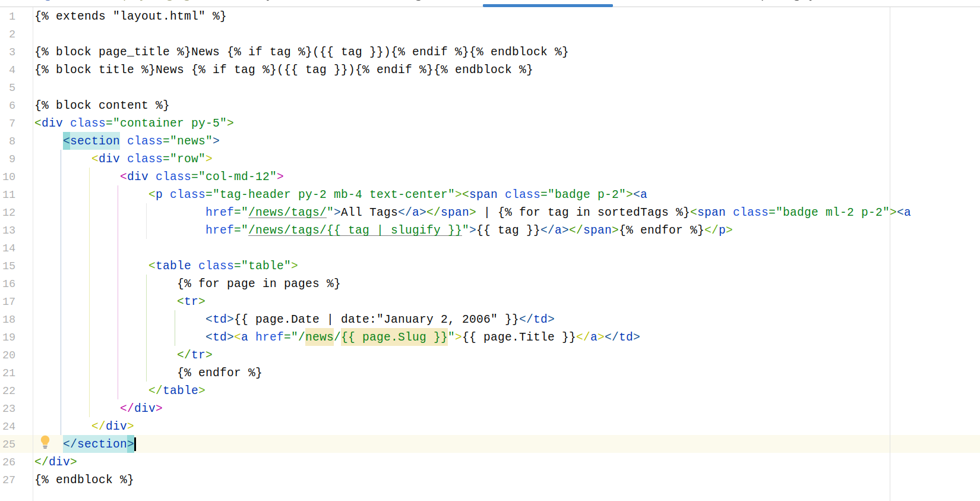Click the page.Title template variable
This screenshot has width=980, height=501.
coord(519,337)
